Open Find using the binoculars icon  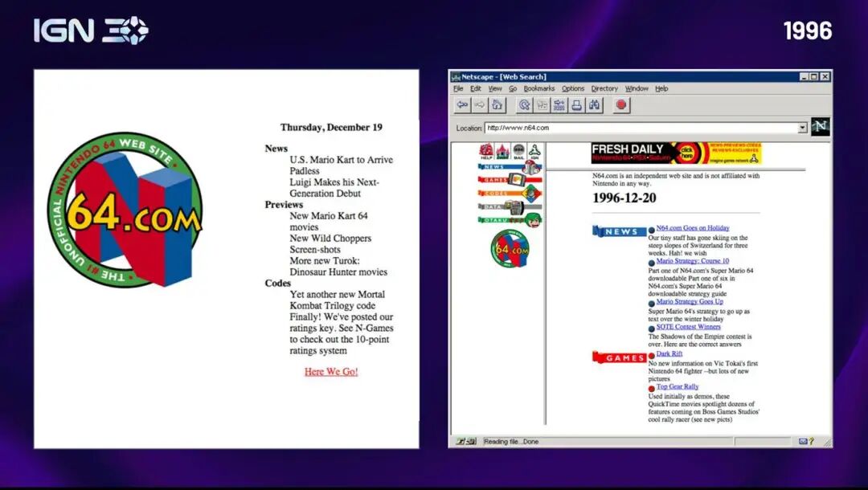[595, 105]
